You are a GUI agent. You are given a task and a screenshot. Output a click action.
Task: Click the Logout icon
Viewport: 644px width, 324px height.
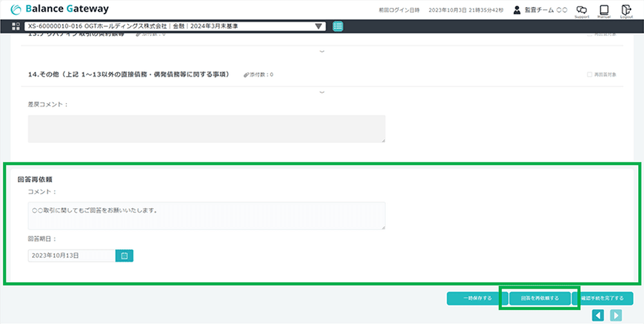click(x=626, y=10)
